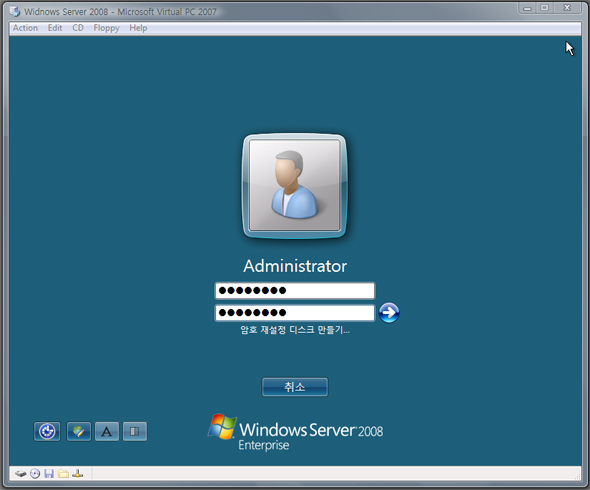Minimize the Virtual PC window
This screenshot has width=590, height=490.
click(528, 8)
